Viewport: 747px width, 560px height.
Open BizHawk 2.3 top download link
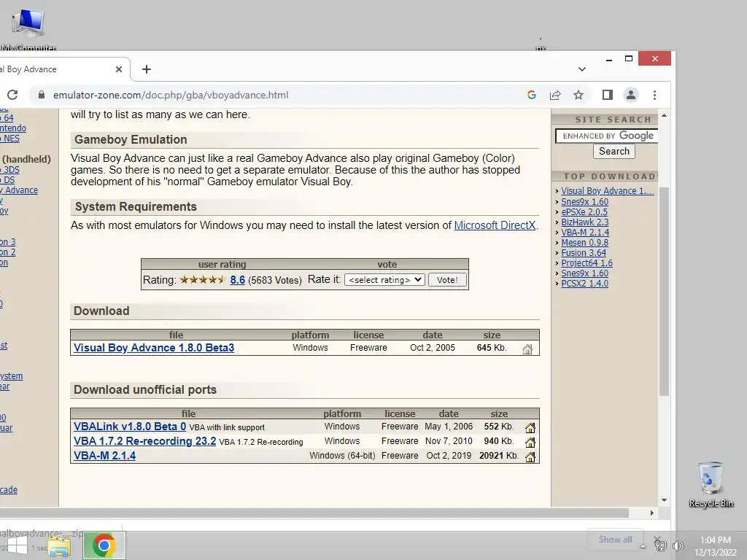coord(584,222)
